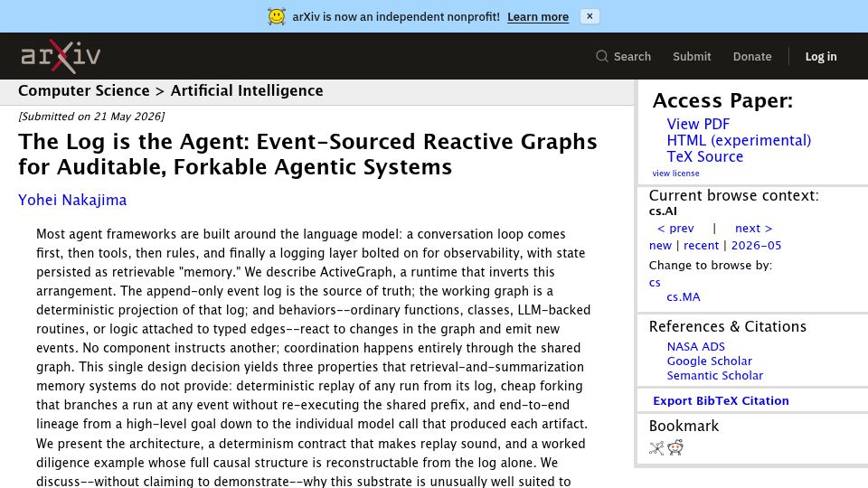
Task: Dismiss the nonprofit announcement banner
Action: pos(590,16)
